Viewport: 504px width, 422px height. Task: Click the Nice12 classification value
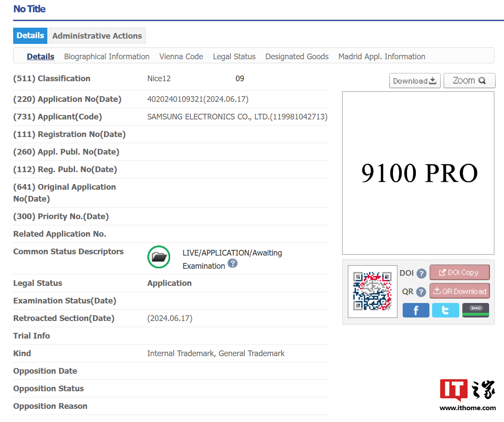click(159, 79)
